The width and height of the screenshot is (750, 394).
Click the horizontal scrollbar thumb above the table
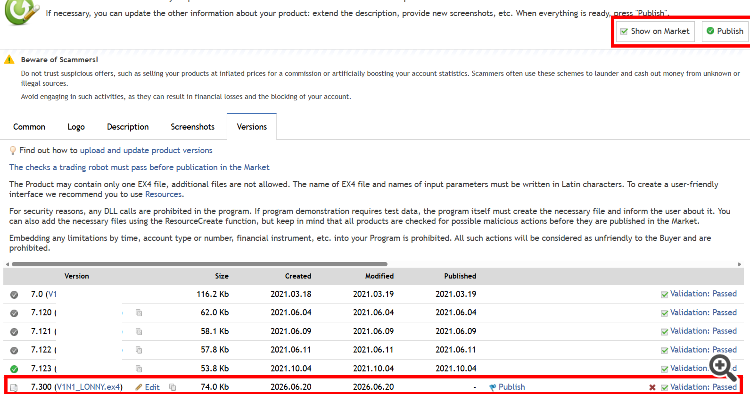pyautogui.click(x=199, y=264)
